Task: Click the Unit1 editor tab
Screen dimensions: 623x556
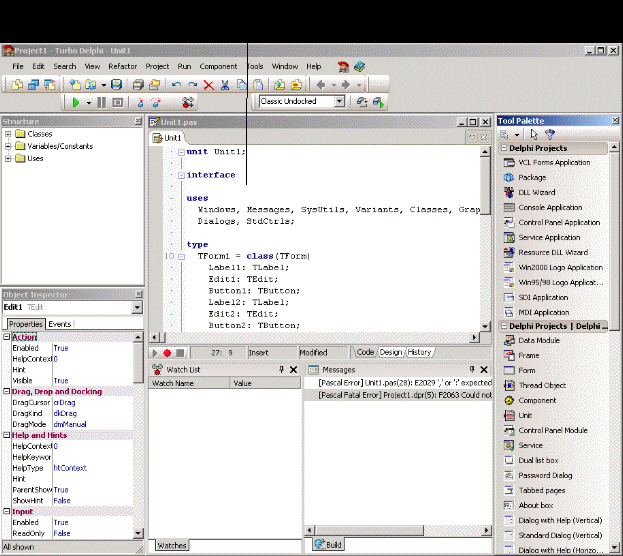Action: pyautogui.click(x=168, y=138)
